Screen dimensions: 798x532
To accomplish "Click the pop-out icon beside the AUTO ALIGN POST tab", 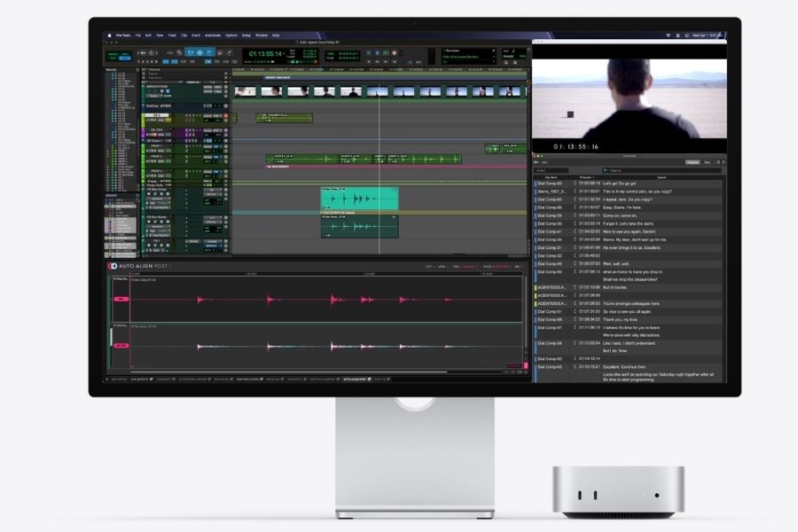I will point(370,379).
